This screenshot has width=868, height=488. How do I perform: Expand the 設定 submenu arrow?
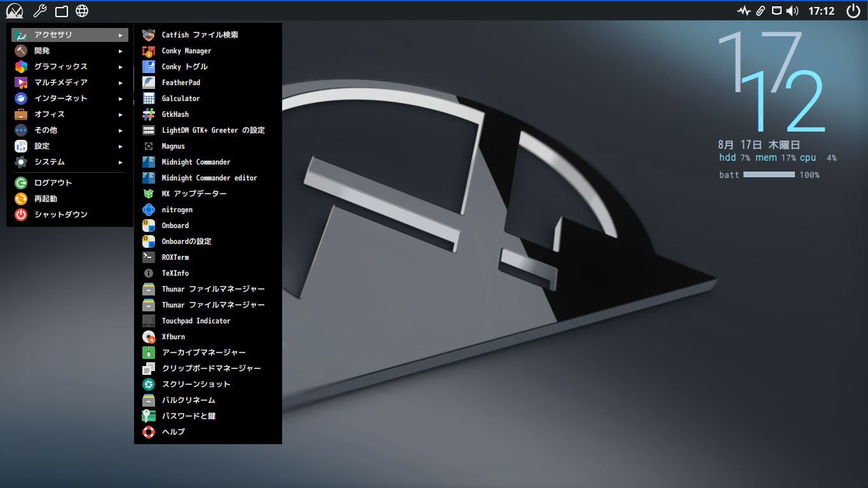(x=120, y=146)
